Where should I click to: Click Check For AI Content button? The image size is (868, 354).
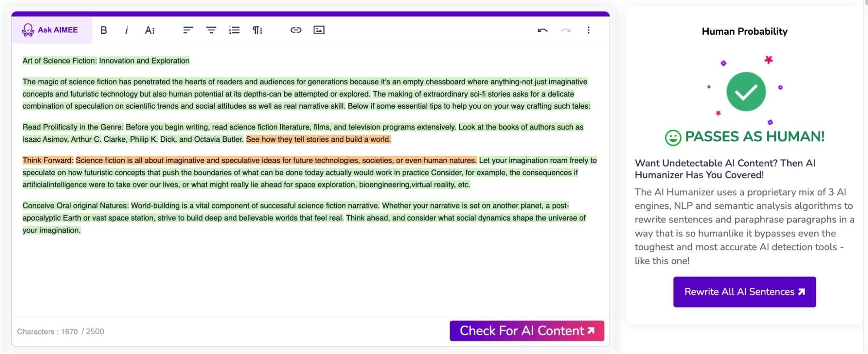(x=527, y=331)
